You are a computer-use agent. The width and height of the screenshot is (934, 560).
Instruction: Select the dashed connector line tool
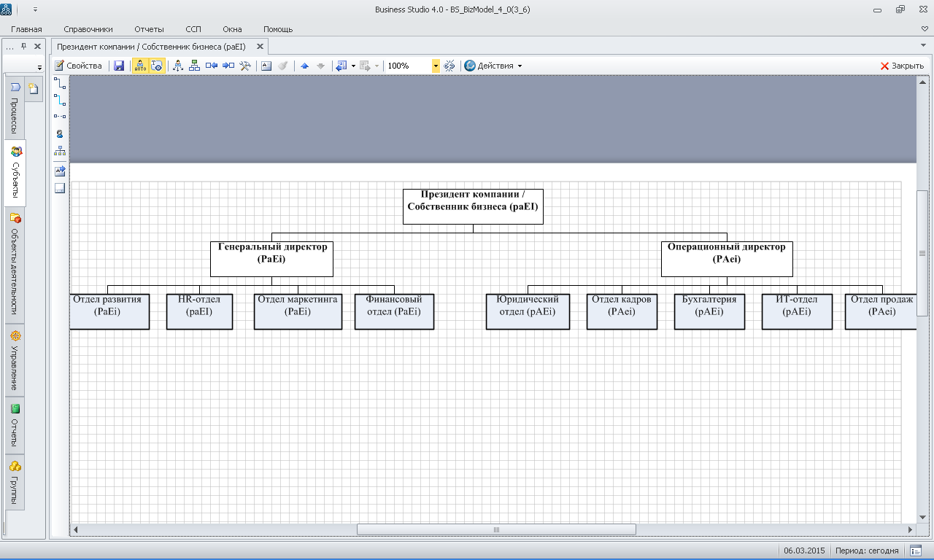[x=60, y=116]
